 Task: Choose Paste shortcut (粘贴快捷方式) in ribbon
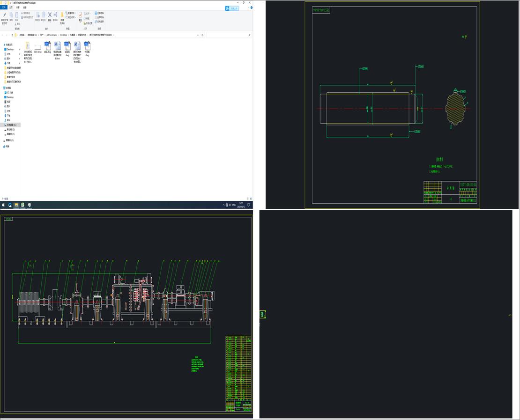click(x=27, y=17)
